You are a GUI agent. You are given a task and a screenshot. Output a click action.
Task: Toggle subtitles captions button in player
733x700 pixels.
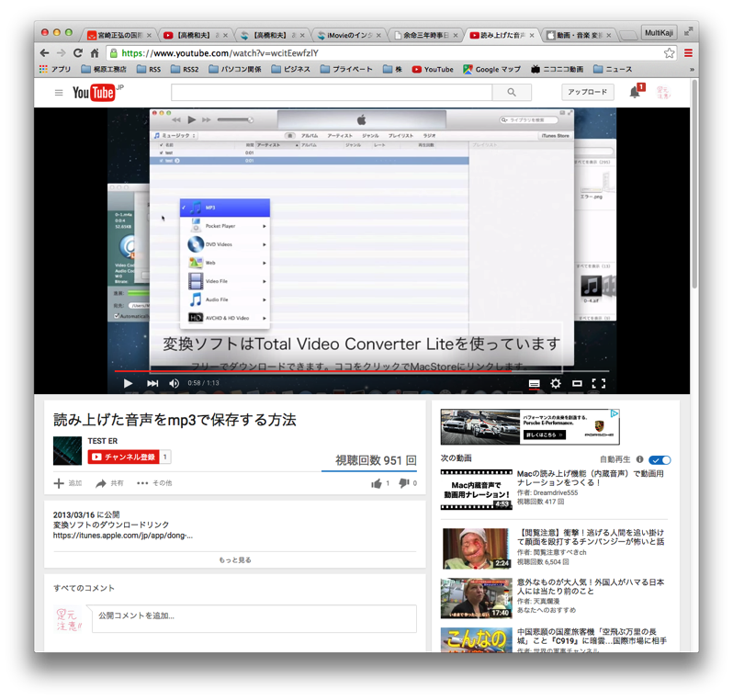tap(534, 384)
